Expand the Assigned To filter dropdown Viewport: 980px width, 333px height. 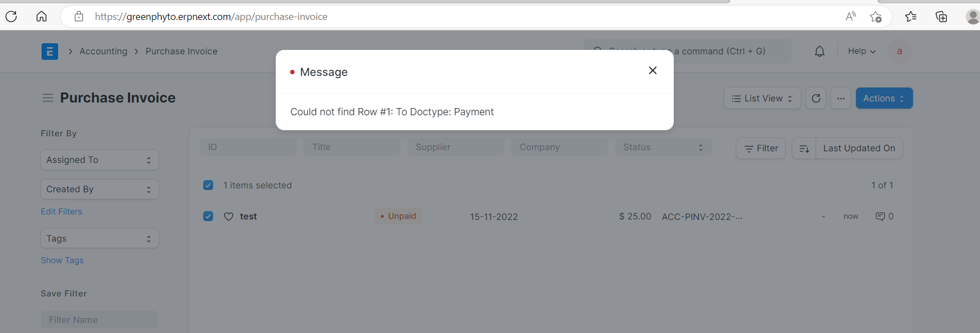click(x=99, y=160)
